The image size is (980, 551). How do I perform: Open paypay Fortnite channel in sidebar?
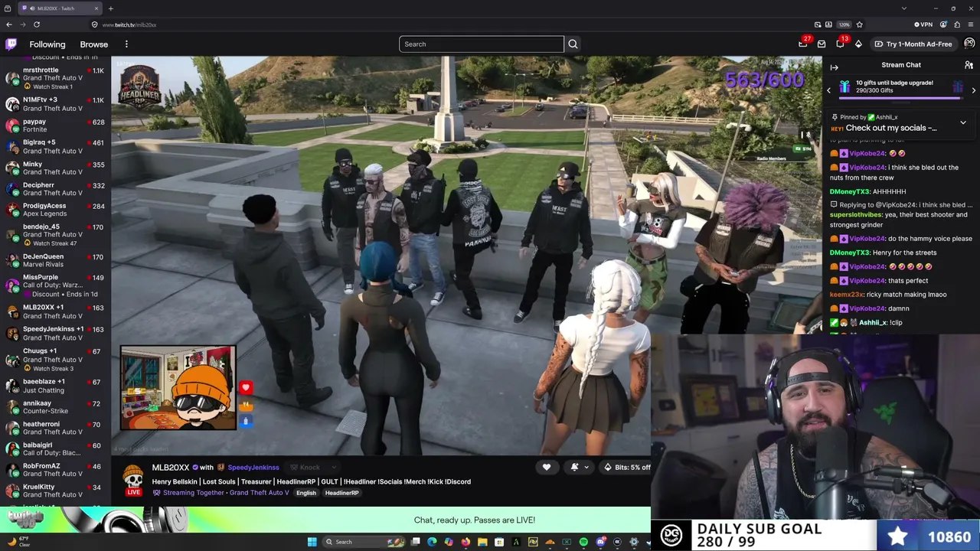click(55, 126)
